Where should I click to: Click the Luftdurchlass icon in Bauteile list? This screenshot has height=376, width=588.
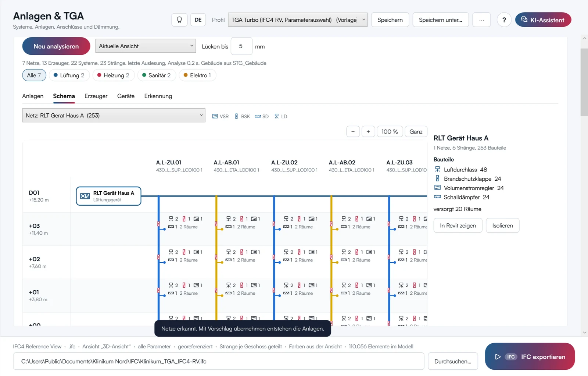click(437, 169)
